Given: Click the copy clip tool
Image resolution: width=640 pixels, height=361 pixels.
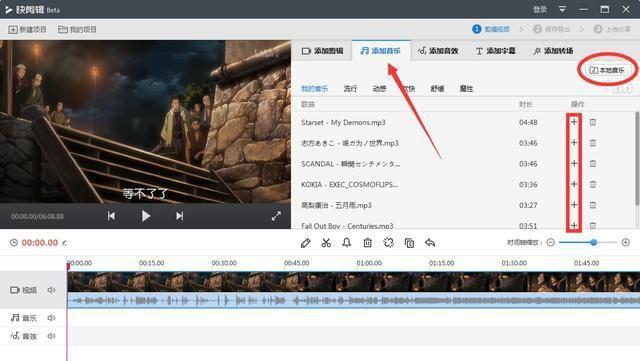Looking at the screenshot, I should point(409,243).
